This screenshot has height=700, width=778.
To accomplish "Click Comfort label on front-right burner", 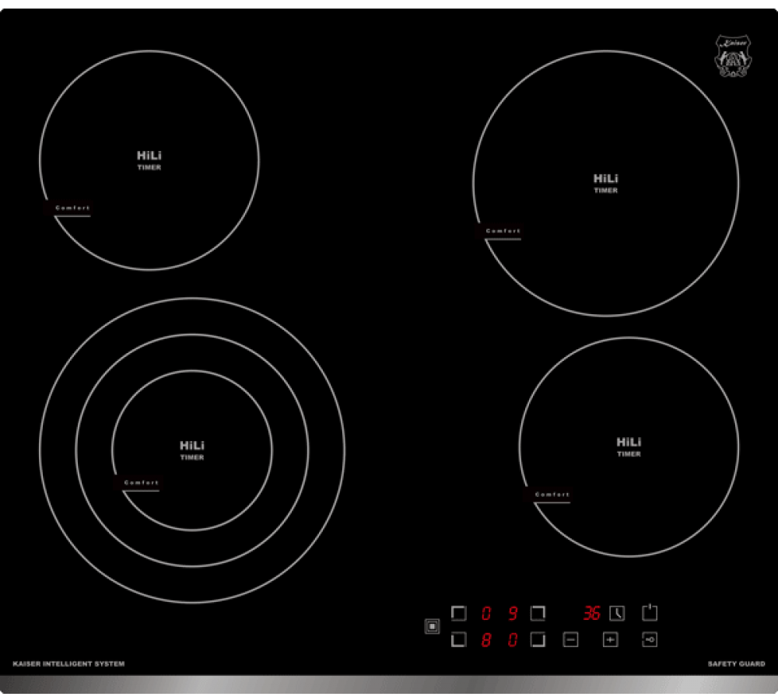I will pos(552,495).
